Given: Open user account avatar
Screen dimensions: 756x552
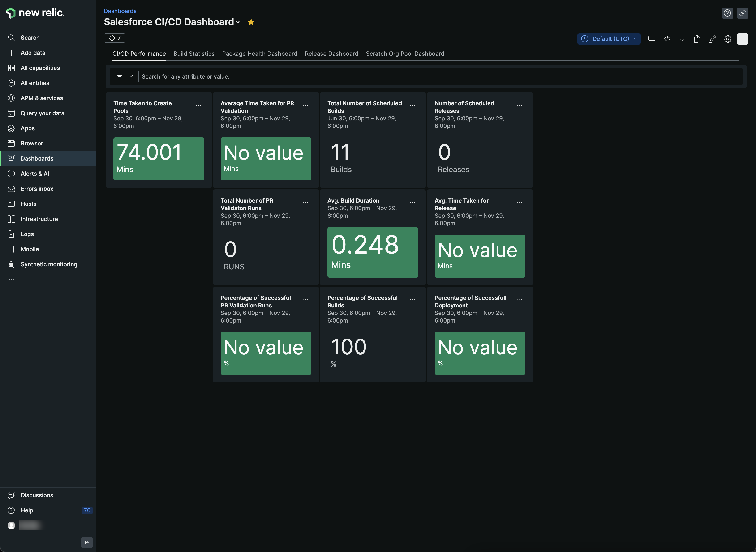Looking at the screenshot, I should tap(11, 525).
